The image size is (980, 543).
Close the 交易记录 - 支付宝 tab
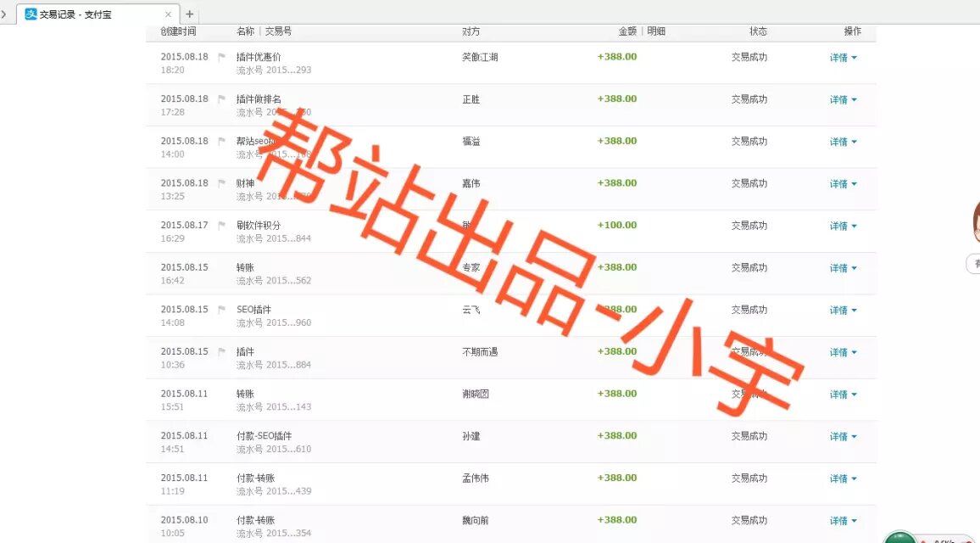coord(168,14)
